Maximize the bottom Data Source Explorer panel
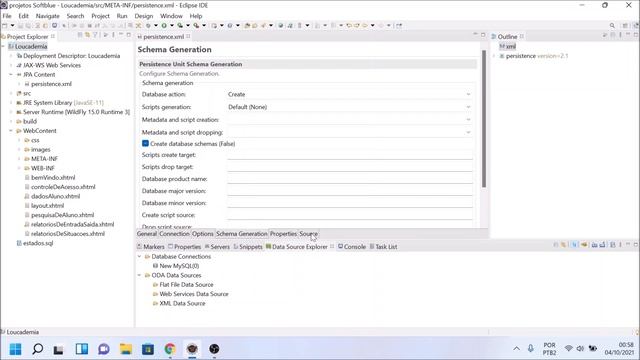The height and width of the screenshot is (360, 640). click(x=636, y=244)
